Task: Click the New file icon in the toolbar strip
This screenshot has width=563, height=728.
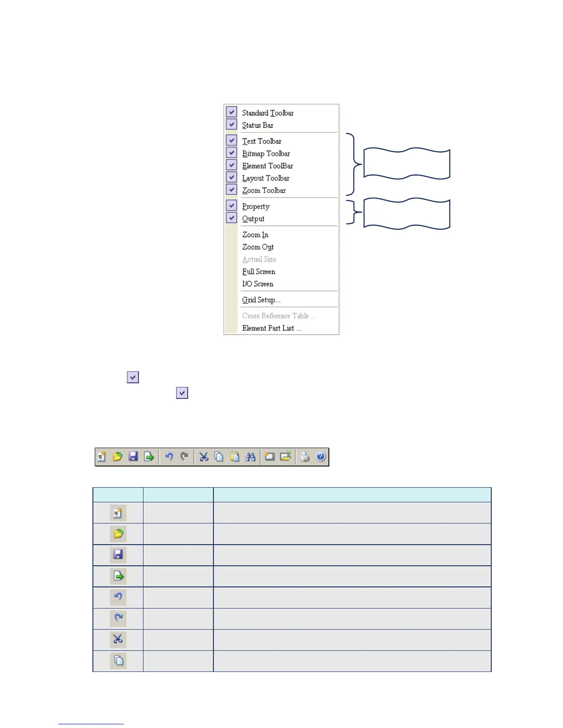Action: pos(102,457)
